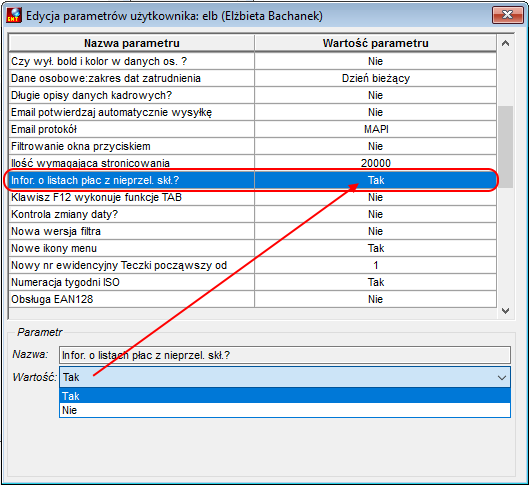Select the Nowa wersja filtra row
The height and width of the screenshot is (485, 529).
click(253, 231)
